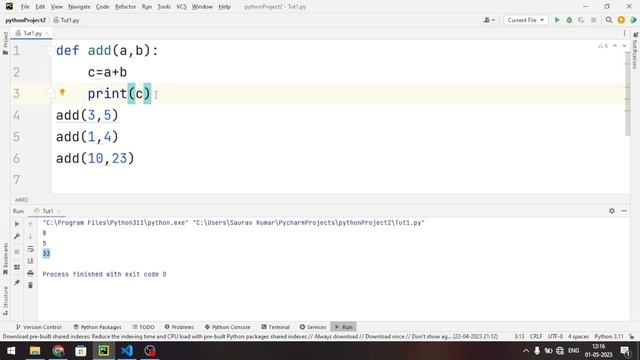The width and height of the screenshot is (640, 360).
Task: Open the user account dropdown in toolbar
Action: pos(489,20)
